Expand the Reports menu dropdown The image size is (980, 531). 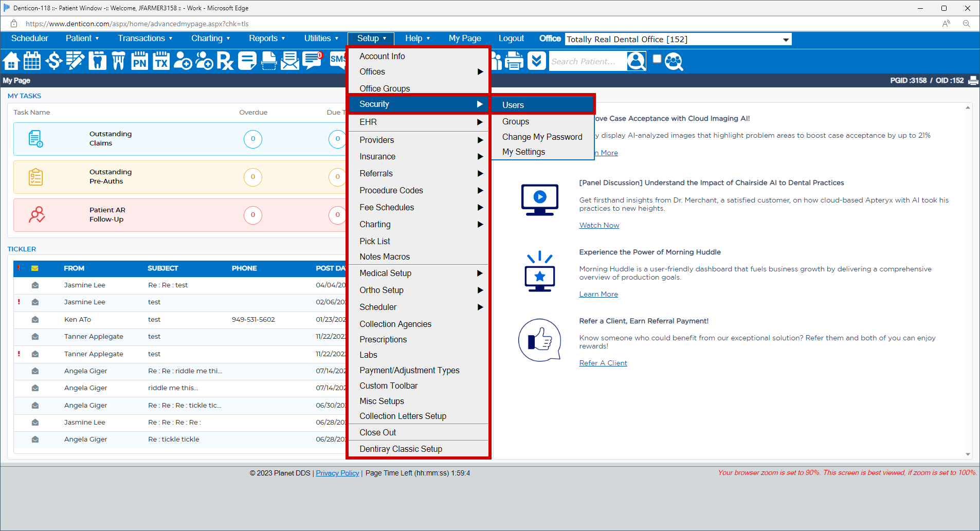(267, 39)
